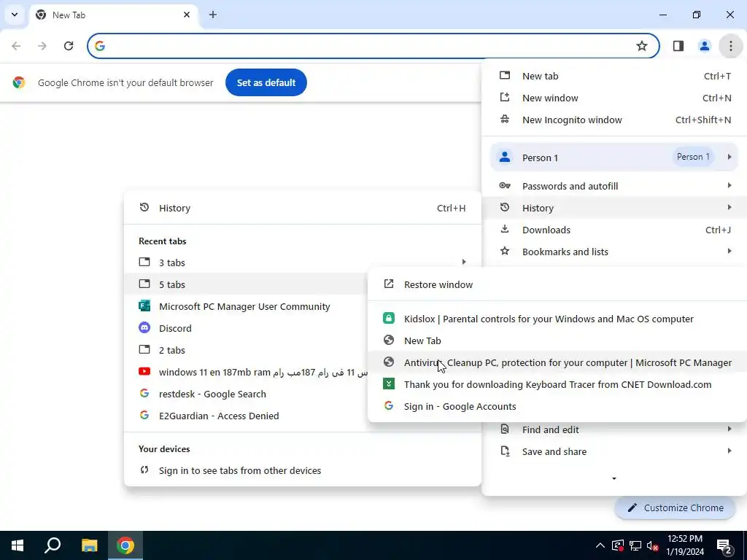Reopen restdesk - Google Search tab
Screen dimensions: 747x560
(245, 394)
